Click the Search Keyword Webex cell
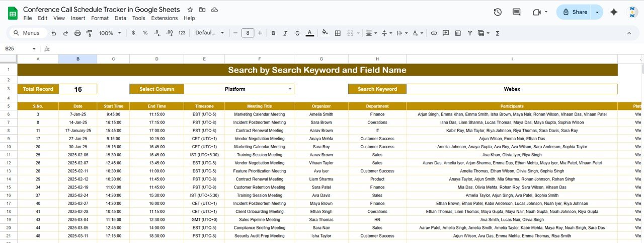Screen dimensions: 644x243 click(512, 89)
